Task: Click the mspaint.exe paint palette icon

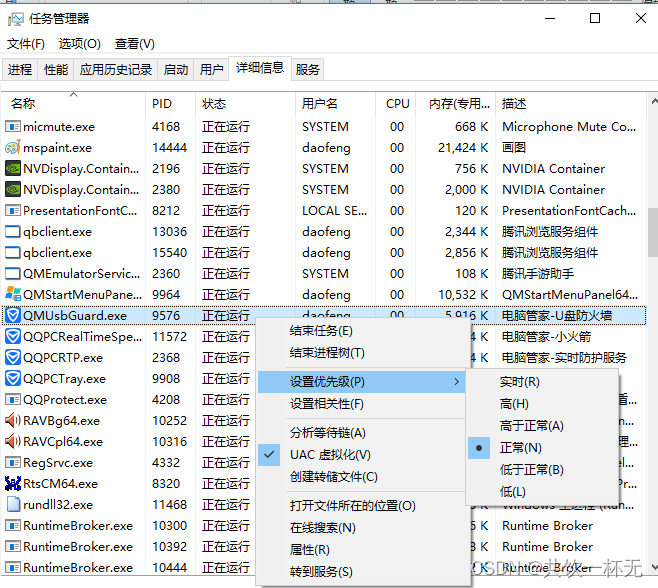Action: point(13,147)
